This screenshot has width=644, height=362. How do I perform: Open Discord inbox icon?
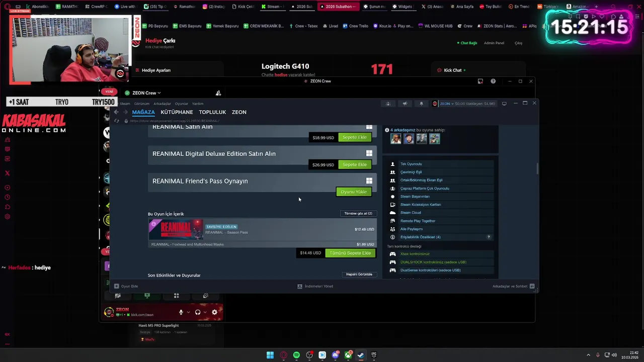point(480,81)
